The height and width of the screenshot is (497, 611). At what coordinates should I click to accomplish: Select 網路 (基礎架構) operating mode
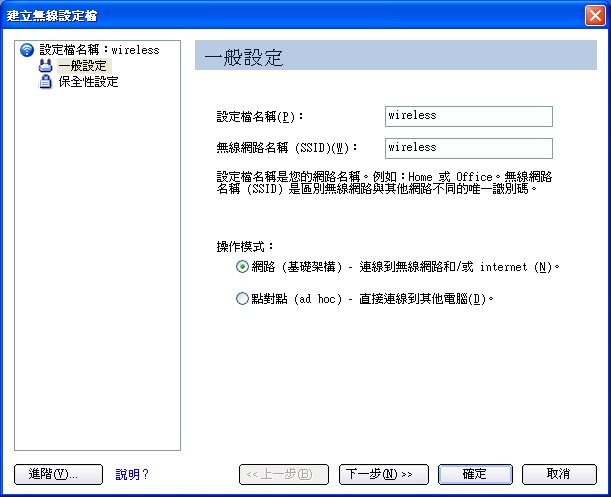(242, 267)
